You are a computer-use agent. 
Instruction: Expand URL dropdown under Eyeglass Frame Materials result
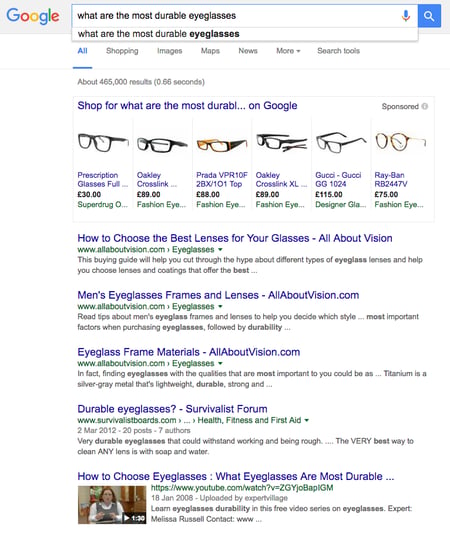220,363
